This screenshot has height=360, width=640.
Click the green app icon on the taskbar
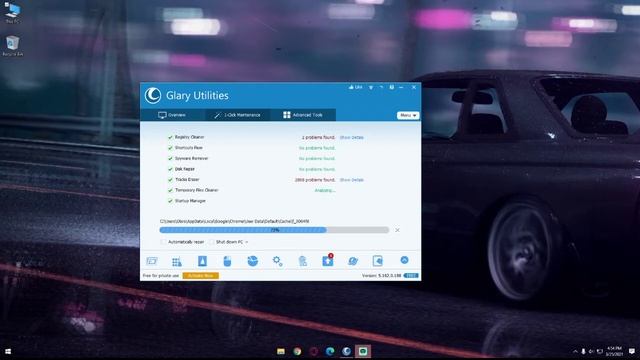(363, 351)
